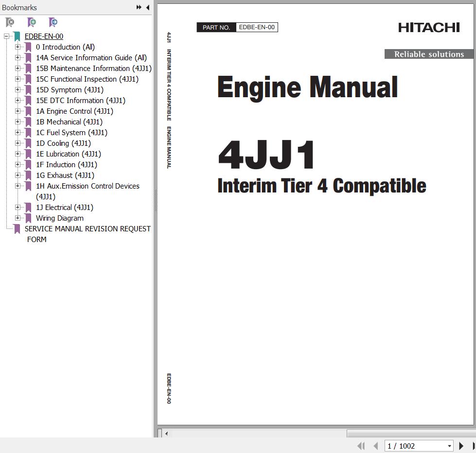Click the EDBE-EN-00 part number on the page
The height and width of the screenshot is (453, 476).
tap(257, 27)
